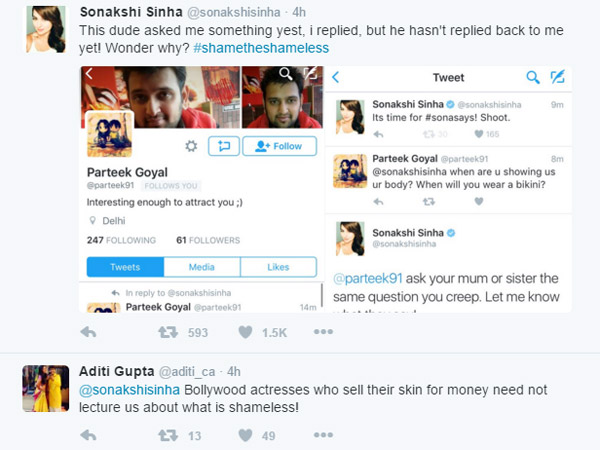Viewport: 600px width, 450px height.
Task: Select the Tweets tab
Action: click(x=124, y=267)
